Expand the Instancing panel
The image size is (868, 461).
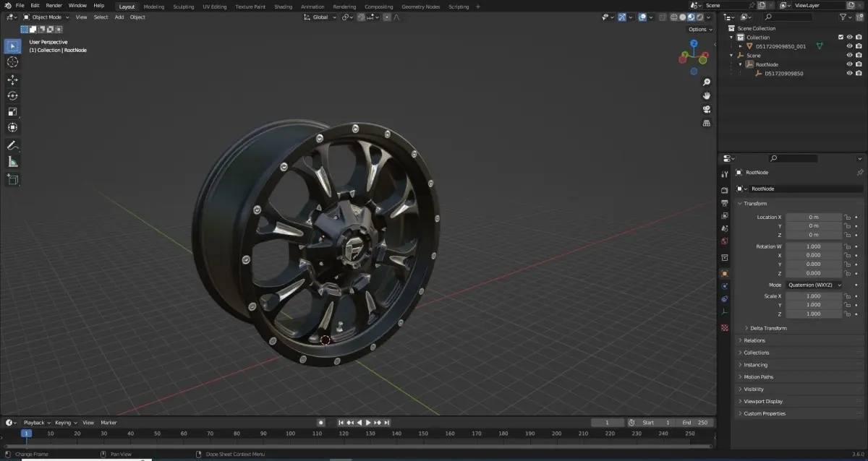[756, 365]
